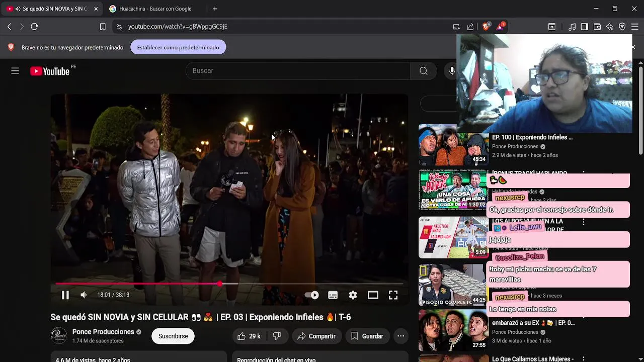Enter full screen mode

(x=393, y=295)
